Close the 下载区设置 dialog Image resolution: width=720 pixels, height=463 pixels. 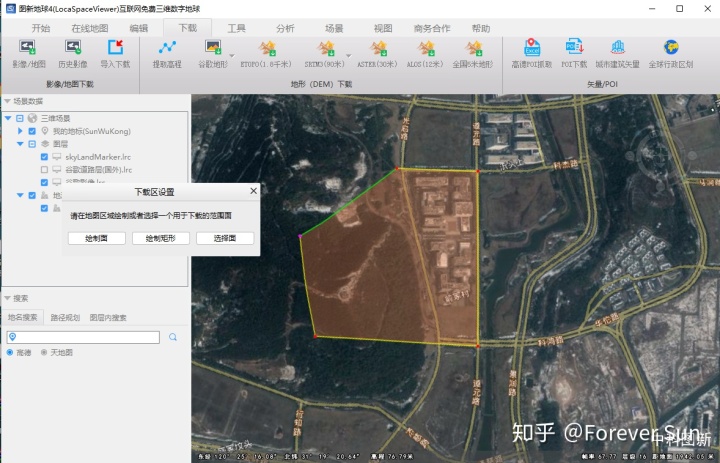[253, 191]
